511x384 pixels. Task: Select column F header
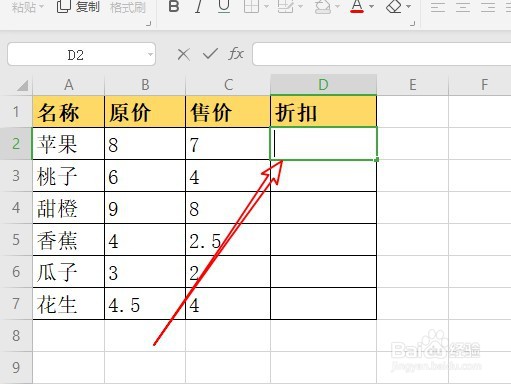[x=480, y=85]
